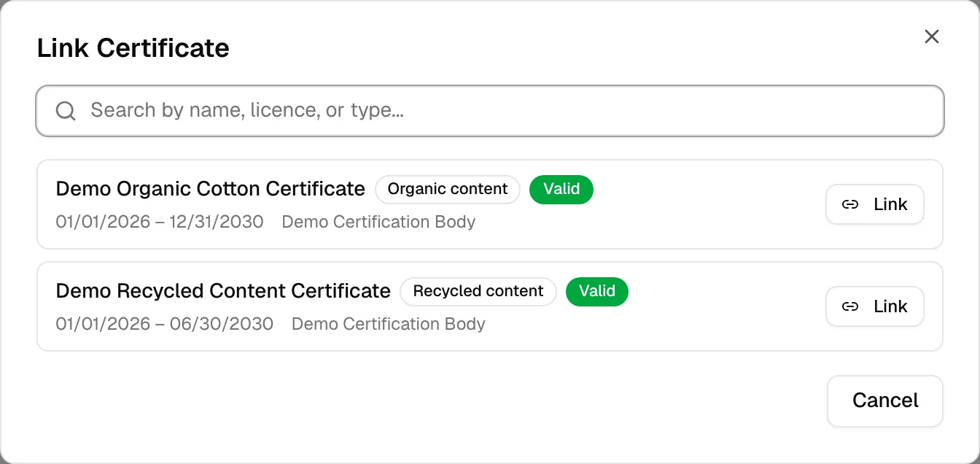The width and height of the screenshot is (980, 464).
Task: Click the date range 01/01/2026 – 12/31/2030
Action: tap(160, 222)
